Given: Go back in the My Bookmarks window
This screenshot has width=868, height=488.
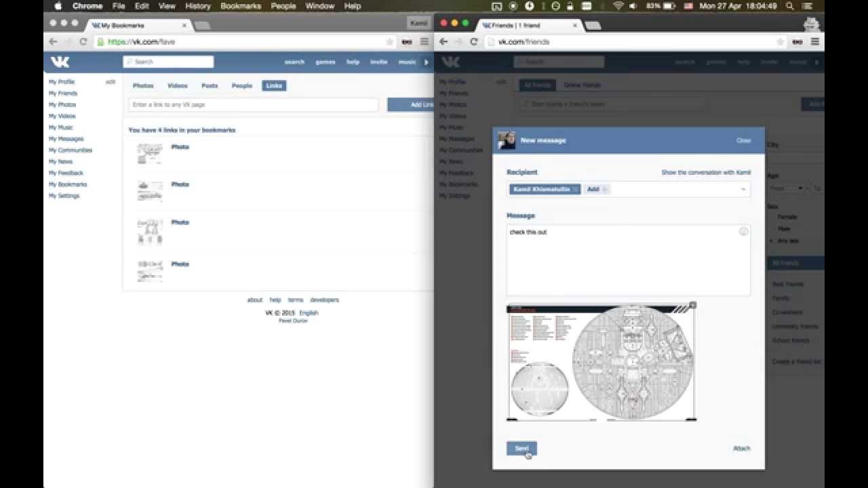Looking at the screenshot, I should point(53,41).
